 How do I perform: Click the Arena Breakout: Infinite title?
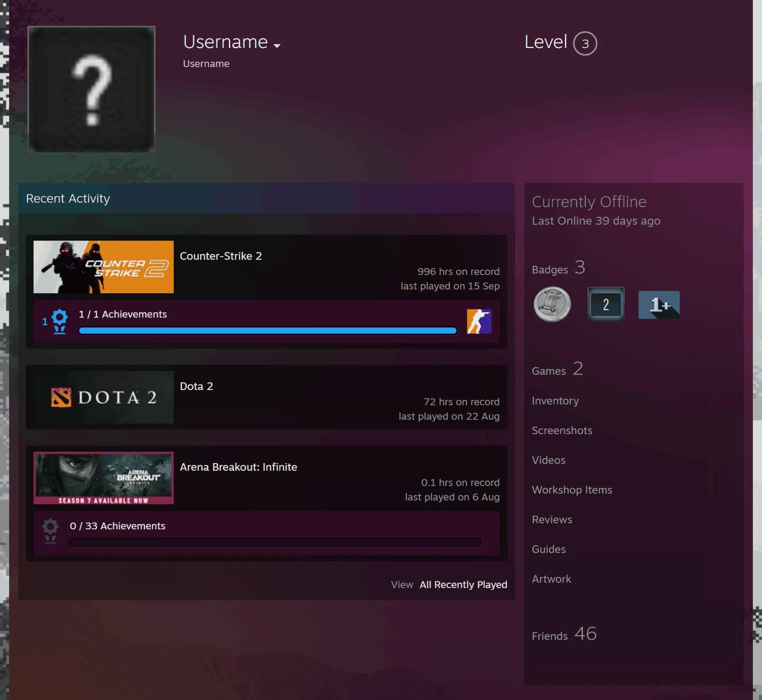[x=239, y=467]
